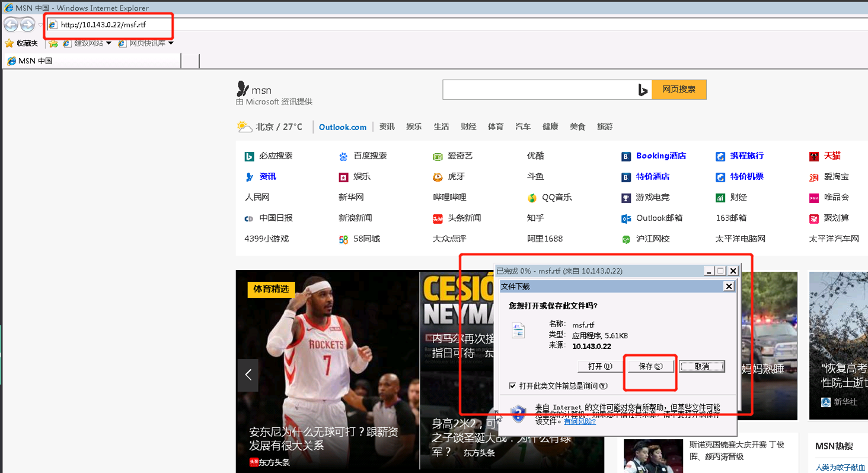This screenshot has height=473, width=868.
Task: Toggle always ask before opening checkbox
Action: (x=512, y=386)
